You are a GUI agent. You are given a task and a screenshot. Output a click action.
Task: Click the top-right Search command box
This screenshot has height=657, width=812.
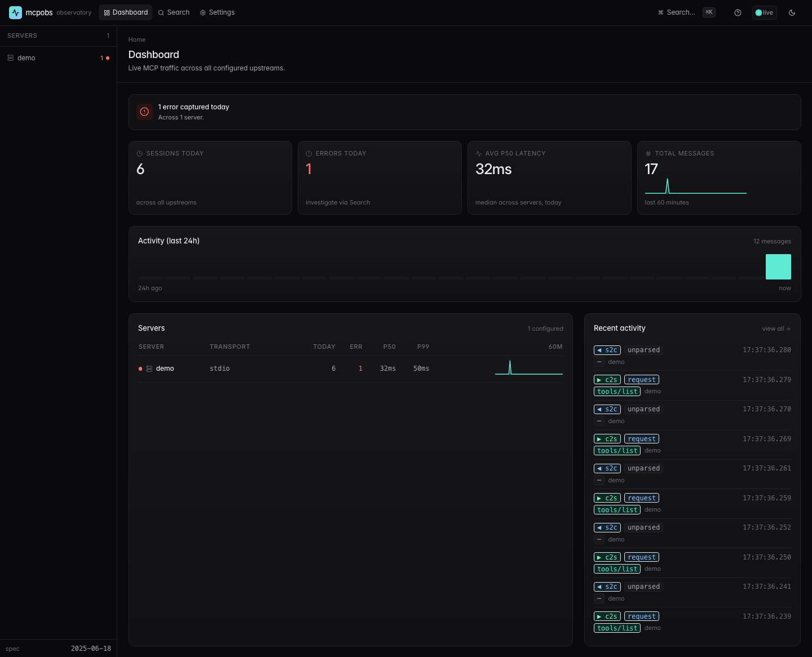[686, 12]
